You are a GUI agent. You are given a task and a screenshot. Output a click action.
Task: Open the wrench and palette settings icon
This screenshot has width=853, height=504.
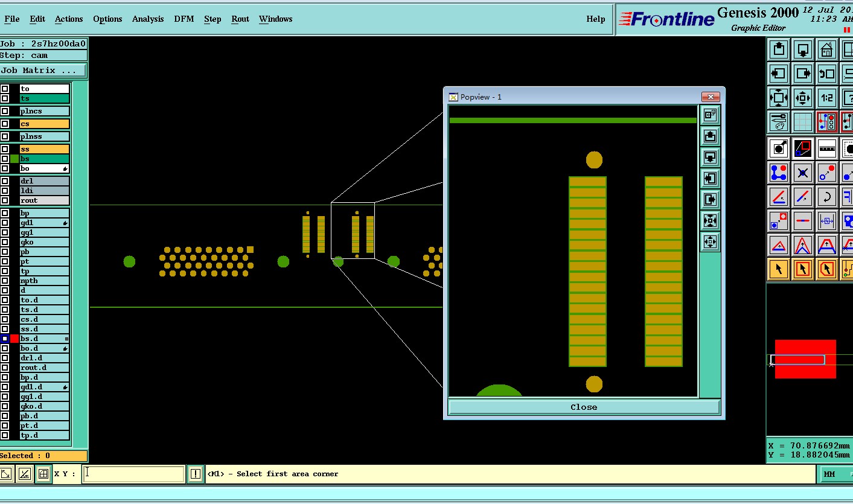coord(779,122)
